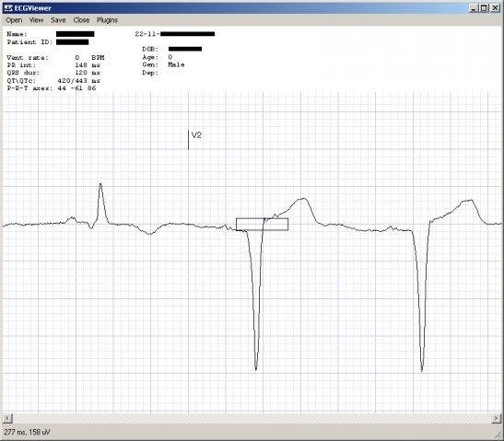This screenshot has height=441, width=504.
Task: Open the Open menu
Action: 14,20
